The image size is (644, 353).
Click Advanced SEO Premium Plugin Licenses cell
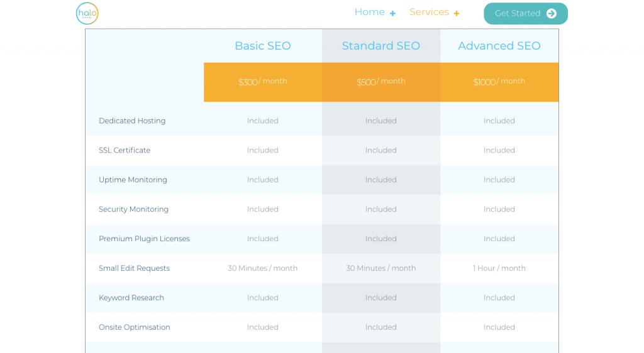pos(499,239)
